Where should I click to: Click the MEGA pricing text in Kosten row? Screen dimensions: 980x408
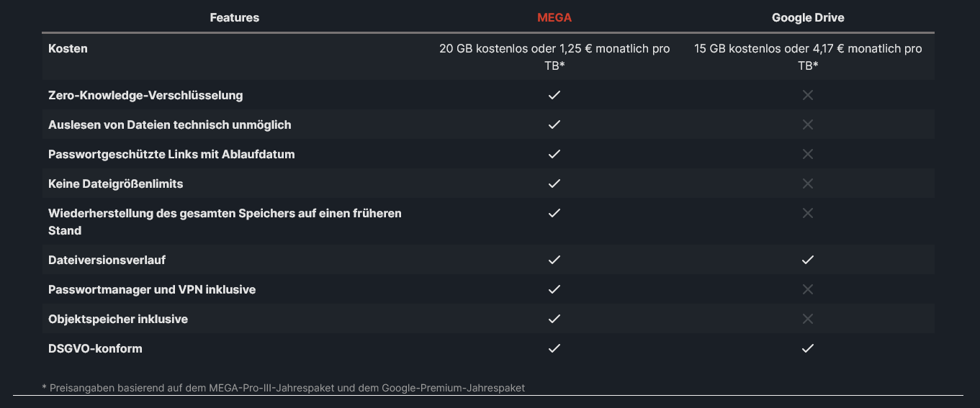554,57
